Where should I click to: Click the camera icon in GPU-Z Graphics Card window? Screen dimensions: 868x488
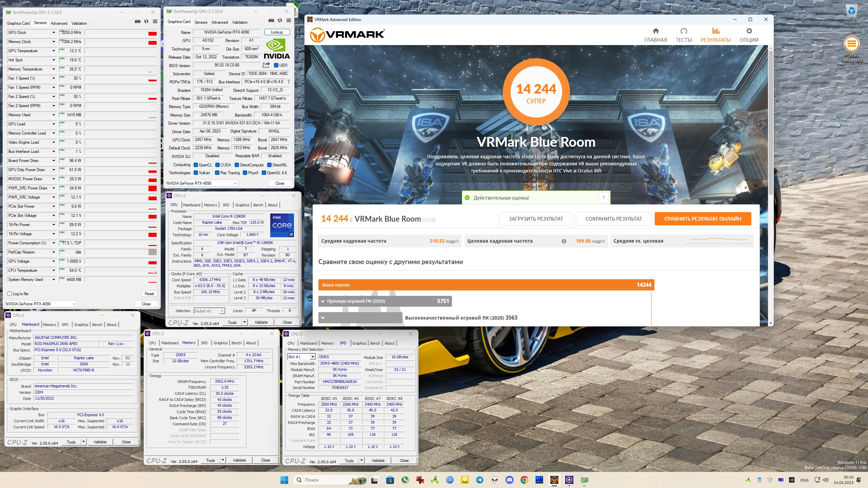pyautogui.click(x=271, y=20)
